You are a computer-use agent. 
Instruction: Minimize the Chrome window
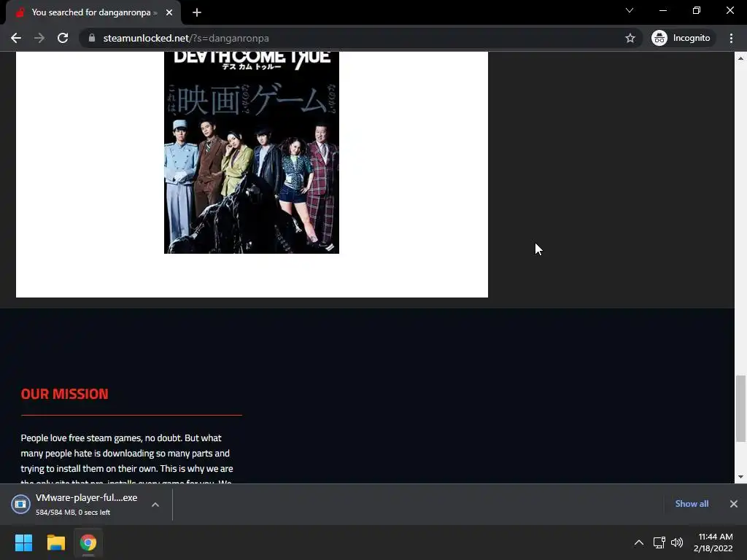(662, 10)
